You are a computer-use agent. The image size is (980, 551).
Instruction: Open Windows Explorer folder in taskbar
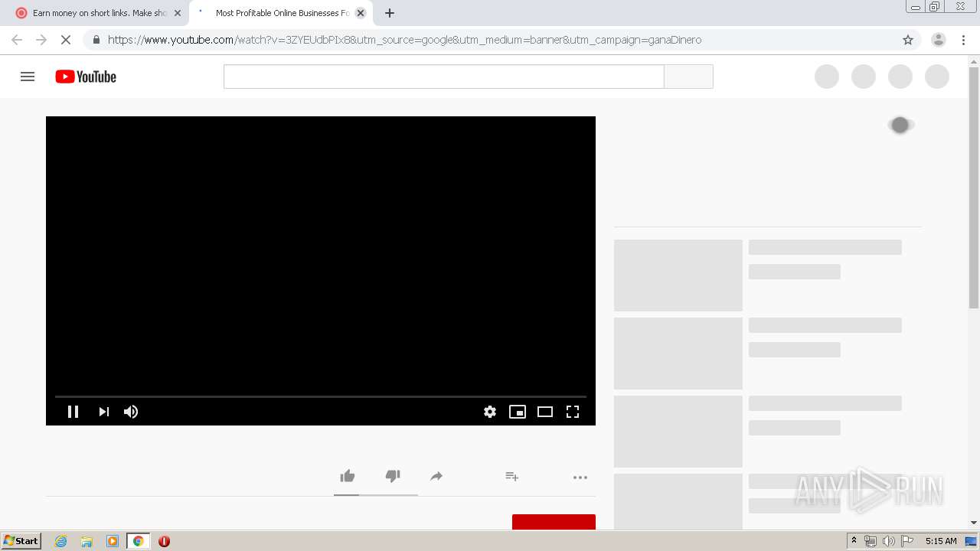tap(87, 541)
